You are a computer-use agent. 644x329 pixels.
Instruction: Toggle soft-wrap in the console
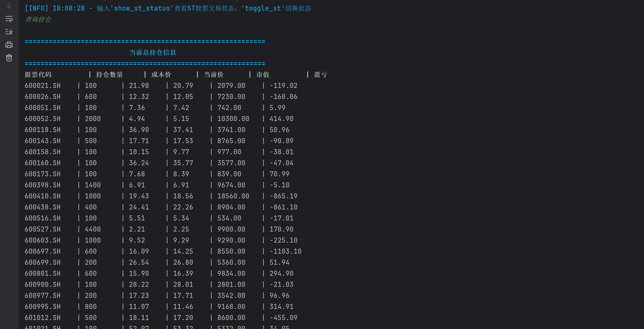[x=9, y=19]
